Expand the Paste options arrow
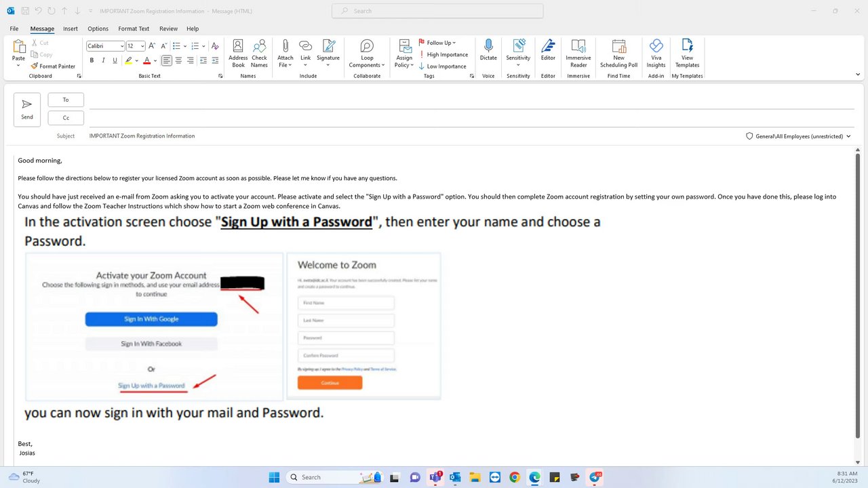The width and height of the screenshot is (868, 488). (x=19, y=66)
